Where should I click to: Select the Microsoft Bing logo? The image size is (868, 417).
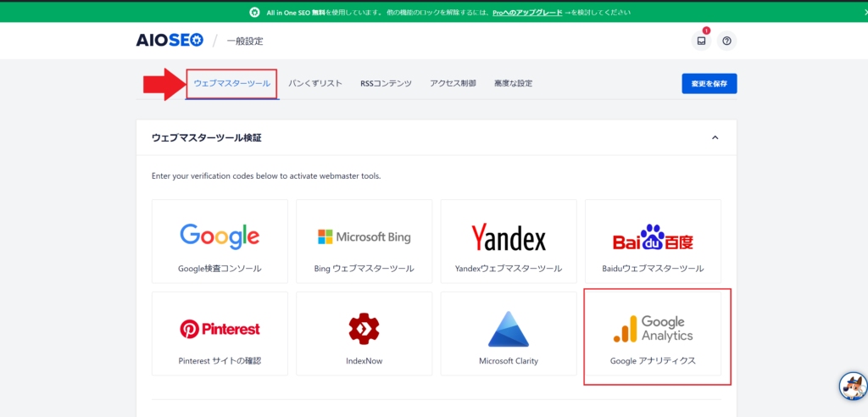pyautogui.click(x=364, y=237)
